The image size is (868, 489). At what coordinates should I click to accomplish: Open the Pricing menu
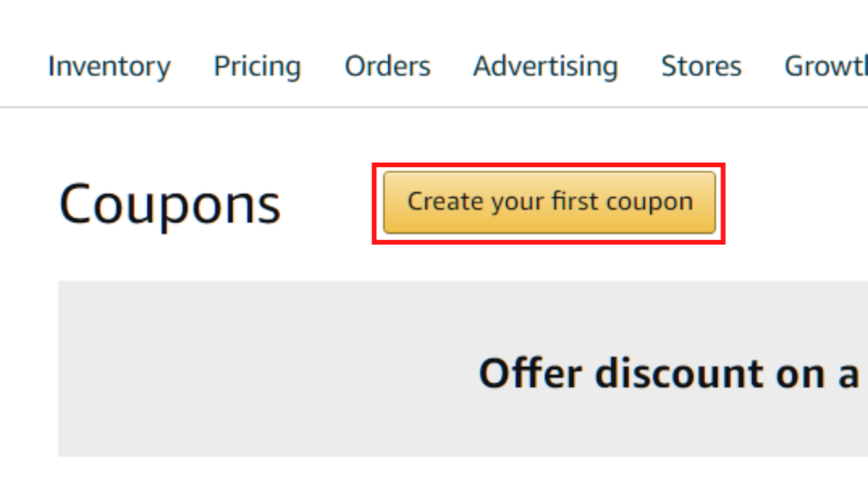(x=258, y=67)
